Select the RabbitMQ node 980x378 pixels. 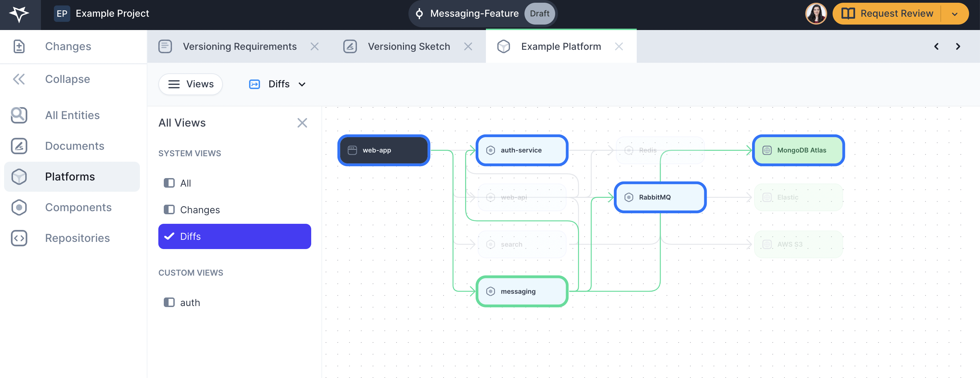(660, 198)
